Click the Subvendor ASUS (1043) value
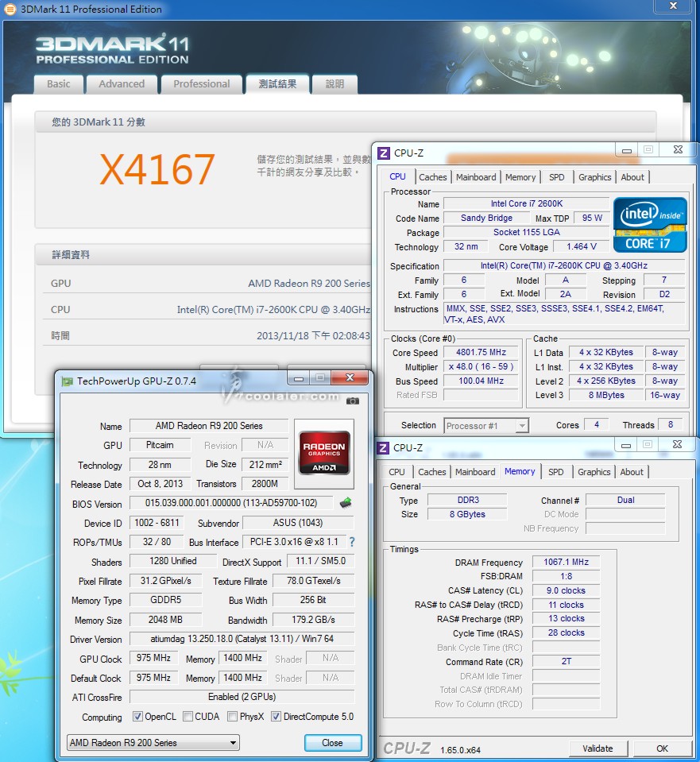The height and width of the screenshot is (762, 700). [x=298, y=522]
